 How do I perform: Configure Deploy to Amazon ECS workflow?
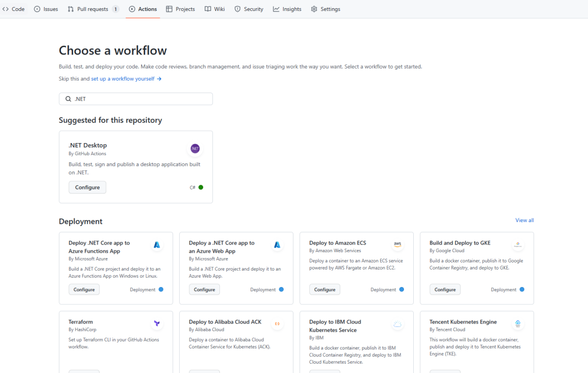pyautogui.click(x=324, y=289)
